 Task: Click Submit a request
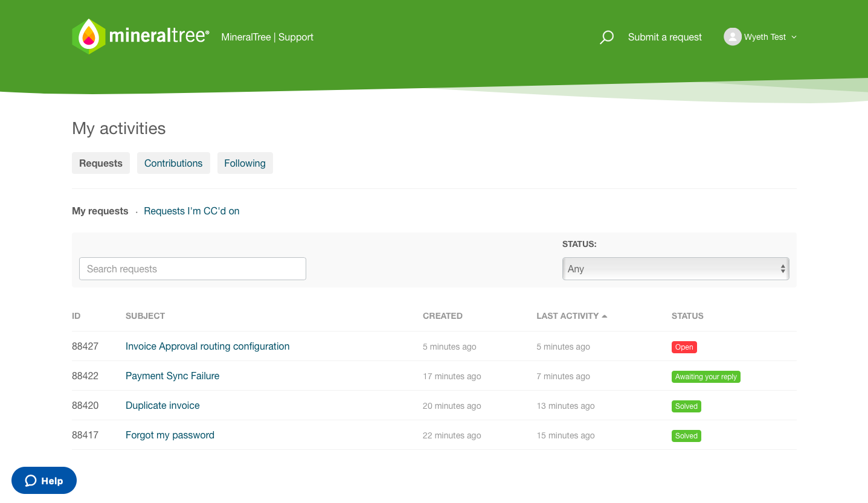[664, 37]
